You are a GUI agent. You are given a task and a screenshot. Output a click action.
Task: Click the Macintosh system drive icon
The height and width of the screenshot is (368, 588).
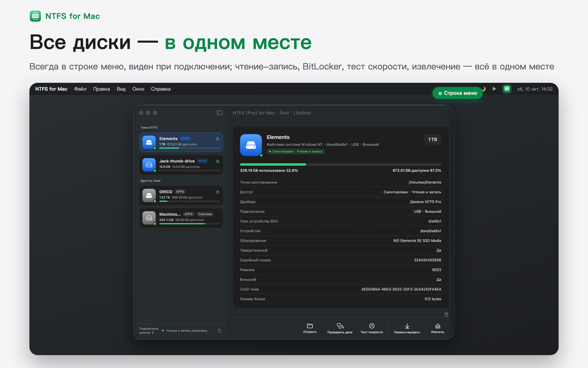[x=149, y=218]
